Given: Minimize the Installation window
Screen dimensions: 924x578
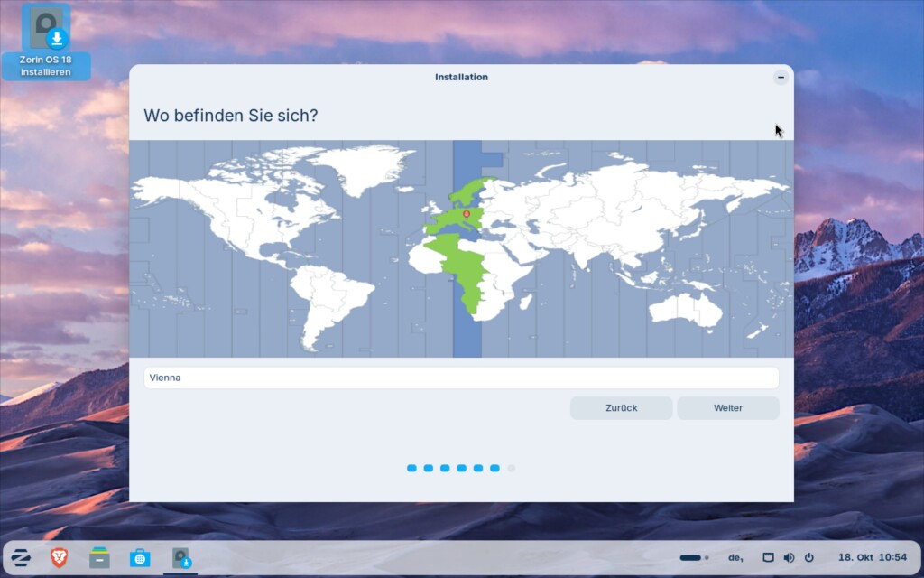Looking at the screenshot, I should [781, 78].
